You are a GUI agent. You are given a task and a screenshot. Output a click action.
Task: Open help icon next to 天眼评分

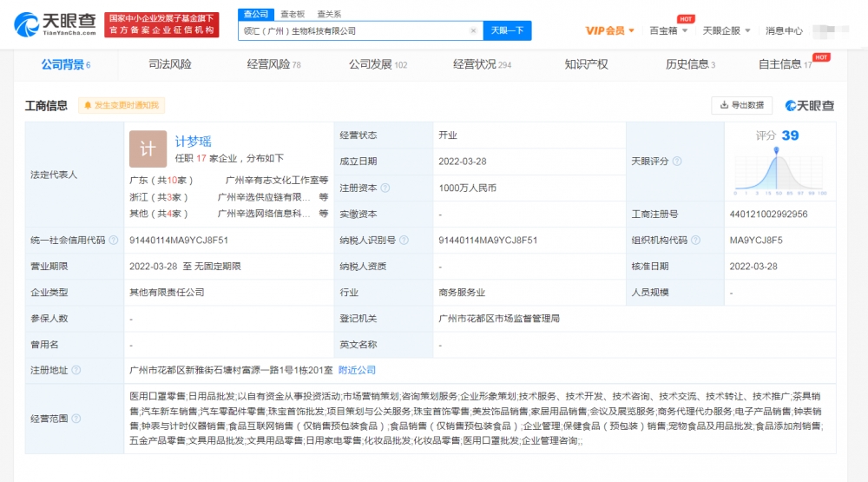click(x=677, y=162)
